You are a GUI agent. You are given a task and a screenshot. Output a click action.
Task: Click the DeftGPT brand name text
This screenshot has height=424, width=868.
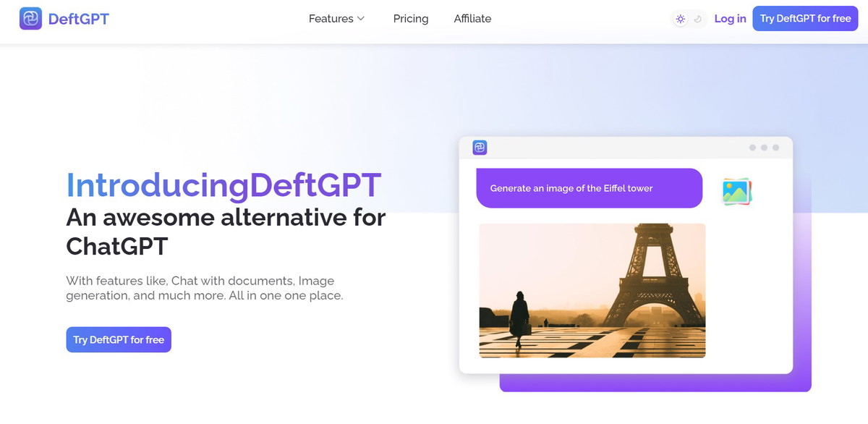78,19
